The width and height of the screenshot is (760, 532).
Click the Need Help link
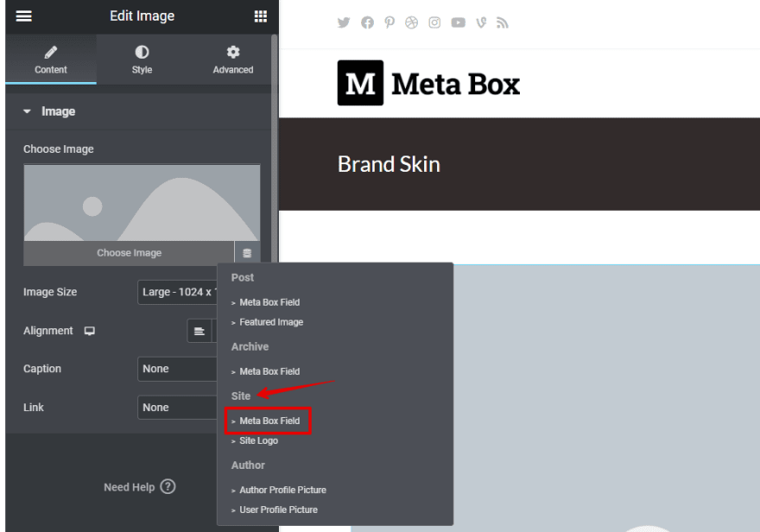(x=129, y=487)
